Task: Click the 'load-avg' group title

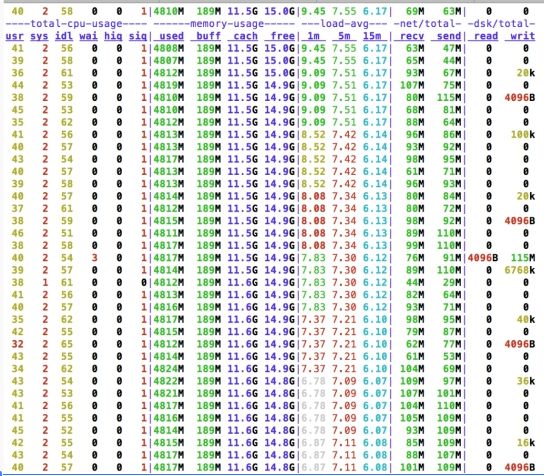Action: click(x=344, y=24)
